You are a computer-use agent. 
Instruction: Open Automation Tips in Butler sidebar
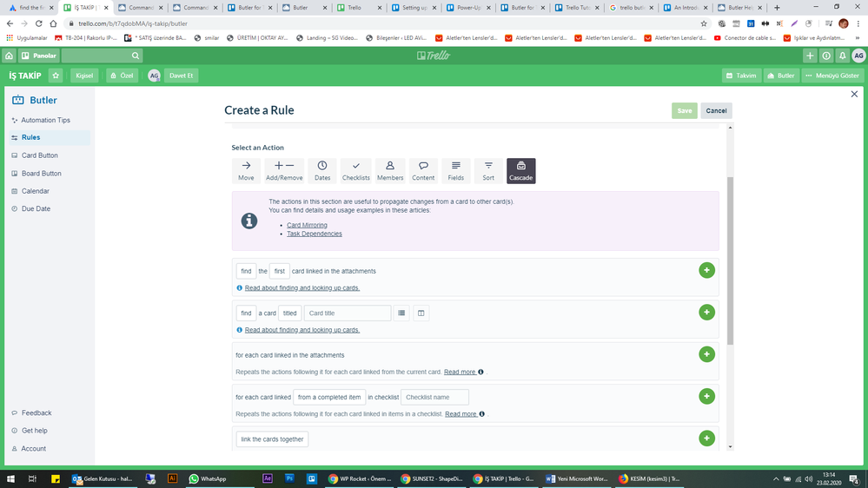pyautogui.click(x=45, y=120)
